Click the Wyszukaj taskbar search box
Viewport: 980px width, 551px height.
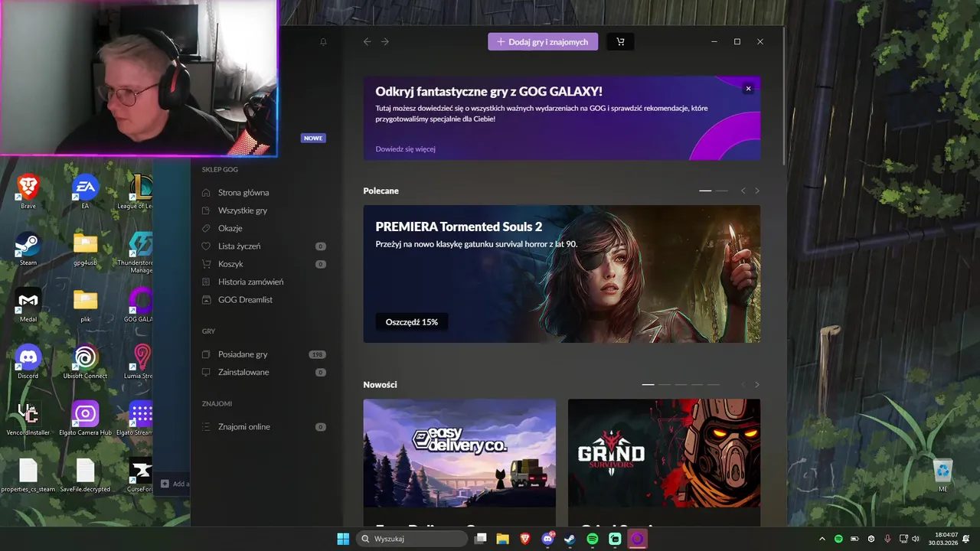click(412, 539)
